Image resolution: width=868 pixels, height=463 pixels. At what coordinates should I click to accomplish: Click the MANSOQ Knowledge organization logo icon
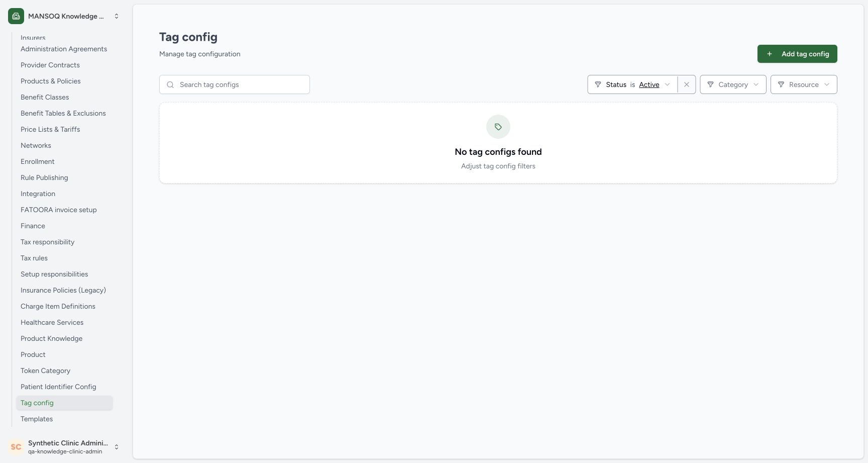tap(16, 16)
